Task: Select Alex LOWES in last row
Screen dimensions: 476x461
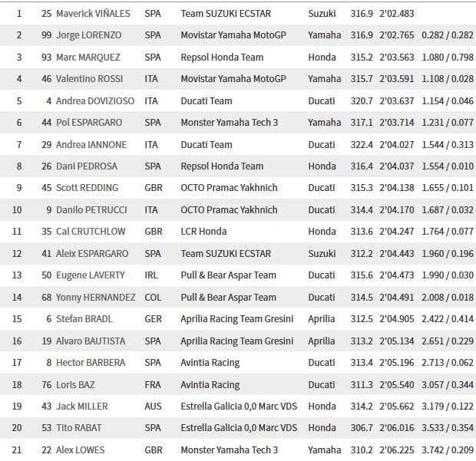Action: tap(82, 449)
